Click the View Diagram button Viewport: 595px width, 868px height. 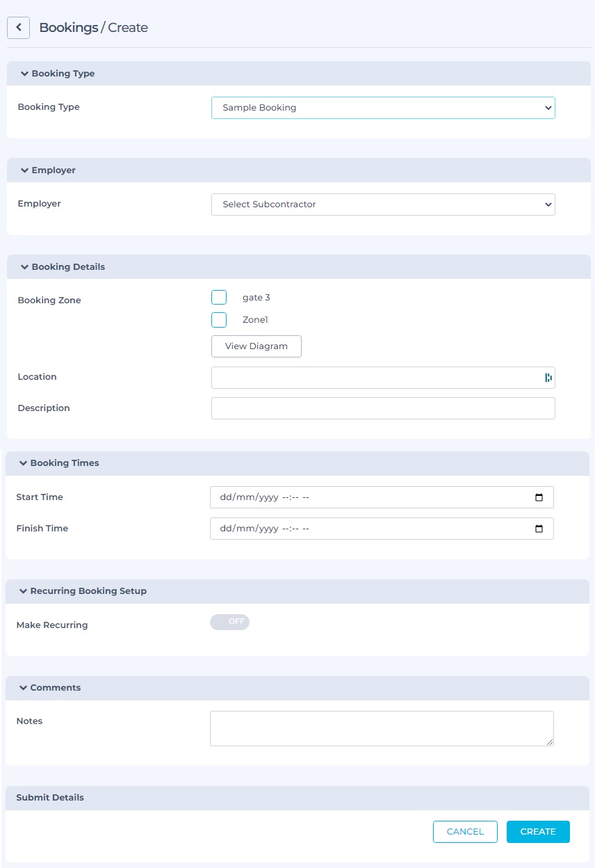256,346
